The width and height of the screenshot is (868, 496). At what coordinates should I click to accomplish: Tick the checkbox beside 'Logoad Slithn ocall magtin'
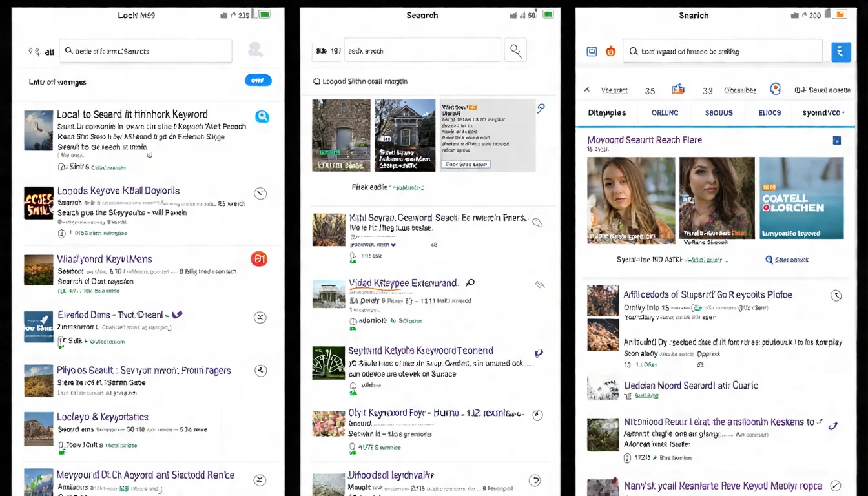pos(316,81)
